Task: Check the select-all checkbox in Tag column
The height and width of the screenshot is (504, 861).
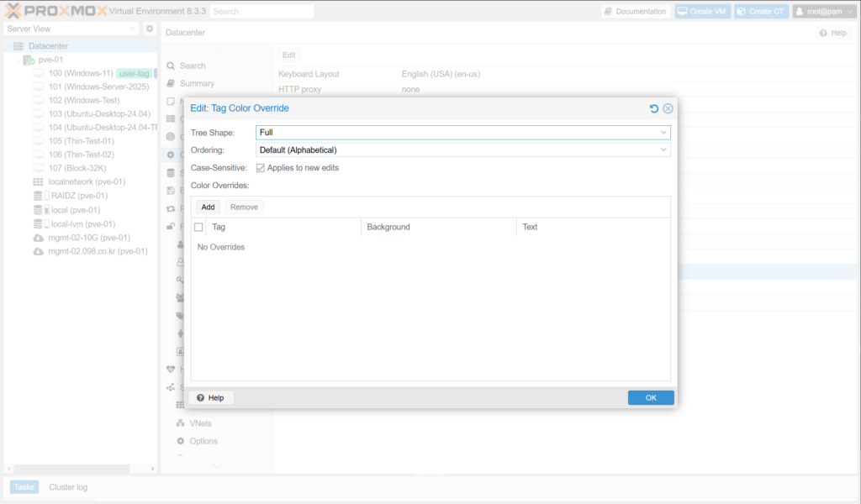Action: [x=198, y=227]
